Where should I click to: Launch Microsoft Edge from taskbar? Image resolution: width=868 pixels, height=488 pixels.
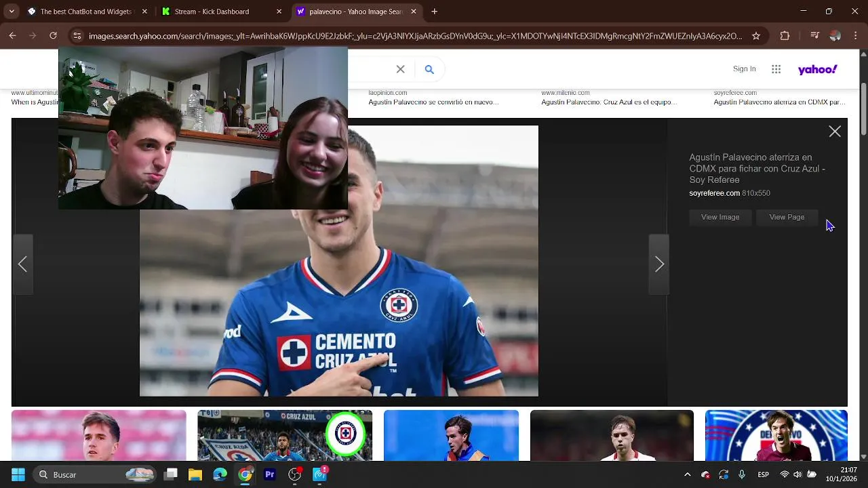tap(220, 474)
